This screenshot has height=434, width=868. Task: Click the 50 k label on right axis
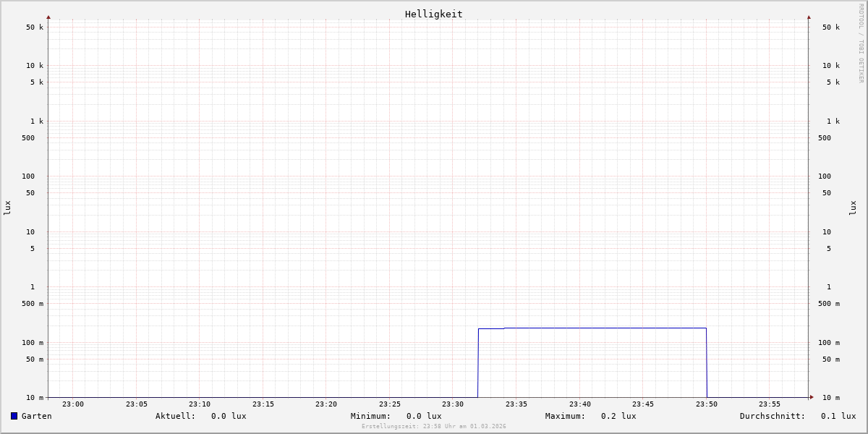(831, 27)
